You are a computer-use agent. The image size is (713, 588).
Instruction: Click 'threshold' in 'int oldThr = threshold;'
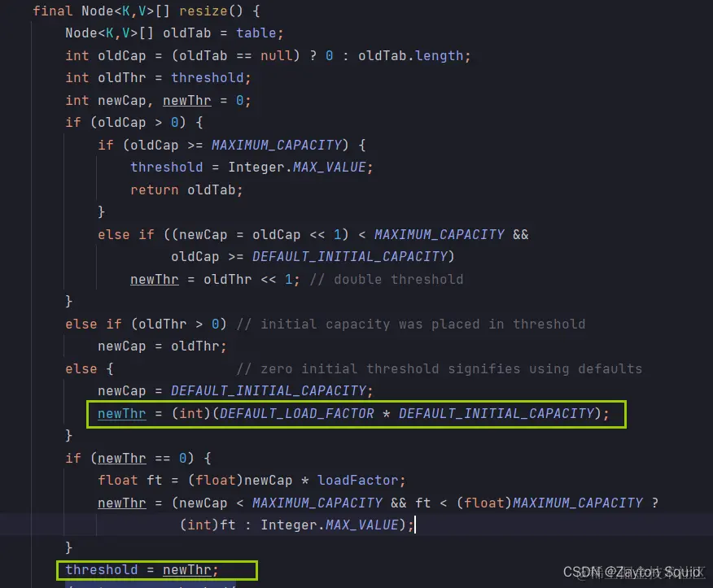(208, 78)
